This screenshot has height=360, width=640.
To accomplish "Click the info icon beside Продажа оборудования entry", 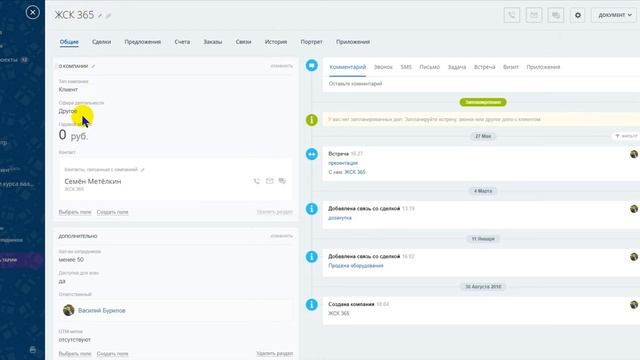I will tap(312, 257).
